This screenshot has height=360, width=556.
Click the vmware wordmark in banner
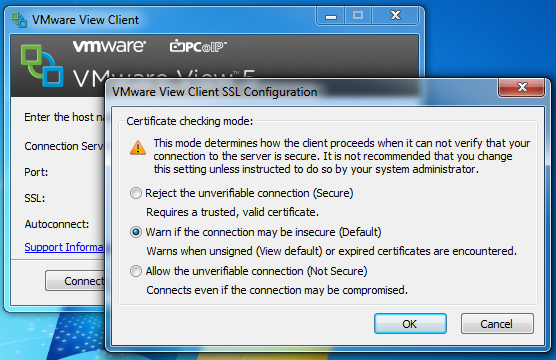(109, 46)
